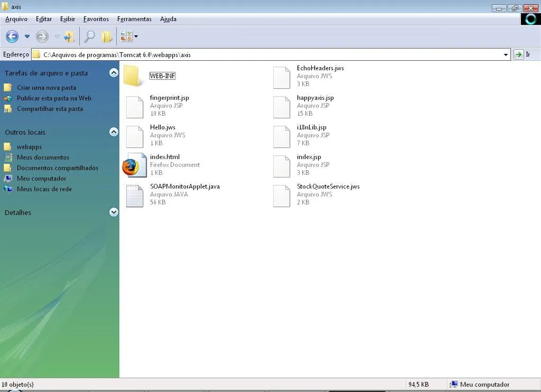Select the i18nLib.jsp file icon
Screen dimensions: 541x392
[x=282, y=137]
